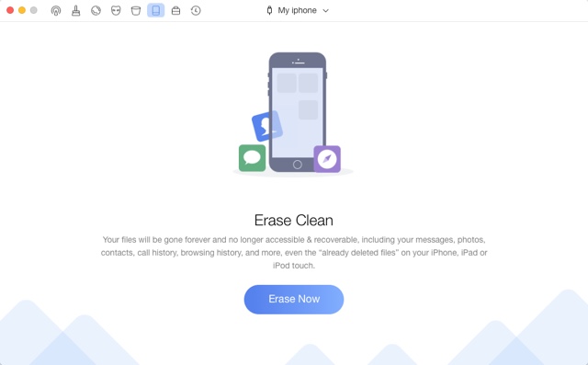The width and height of the screenshot is (588, 365).
Task: Minimize the window with yellow button
Action: [x=22, y=10]
